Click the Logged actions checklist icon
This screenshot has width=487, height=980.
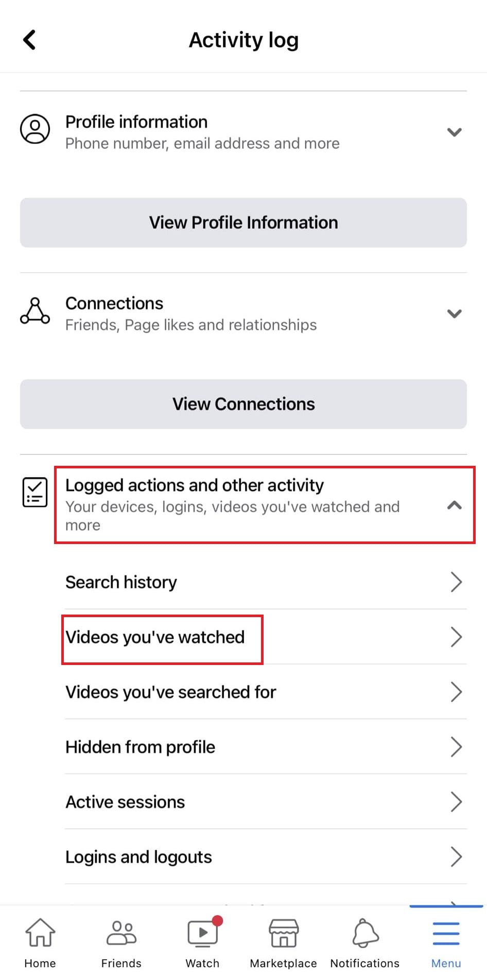pos(35,492)
